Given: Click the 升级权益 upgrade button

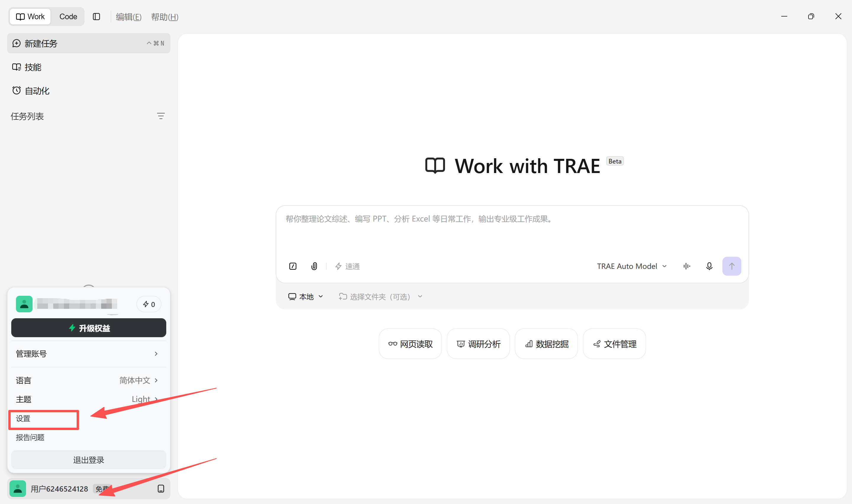Looking at the screenshot, I should pos(89,328).
